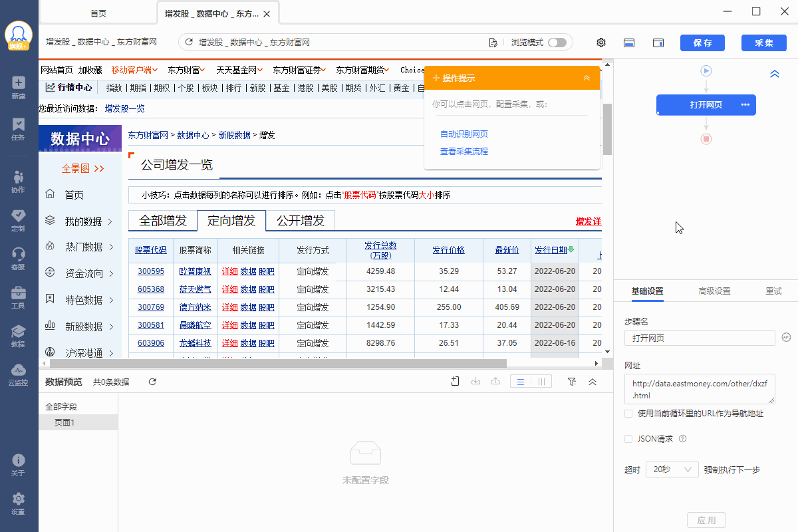The image size is (798, 532).
Task: Refresh the data preview
Action: click(152, 382)
